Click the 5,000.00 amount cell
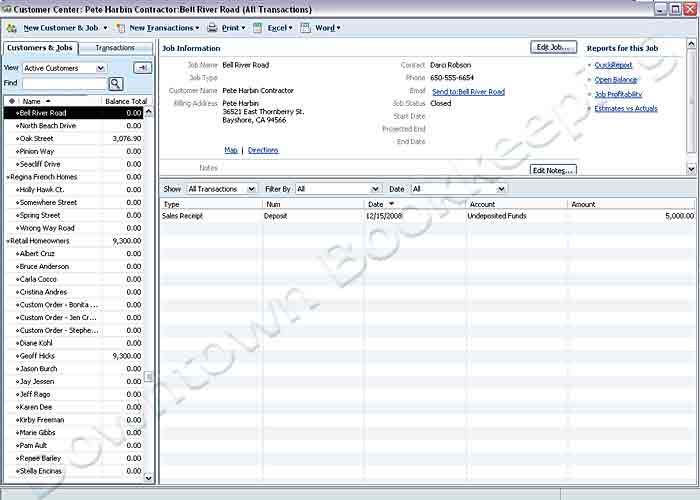The image size is (700, 500). [x=680, y=216]
